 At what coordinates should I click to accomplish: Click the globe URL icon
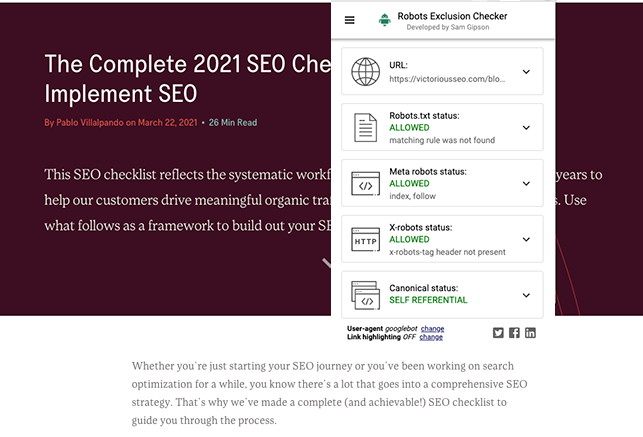click(x=366, y=72)
